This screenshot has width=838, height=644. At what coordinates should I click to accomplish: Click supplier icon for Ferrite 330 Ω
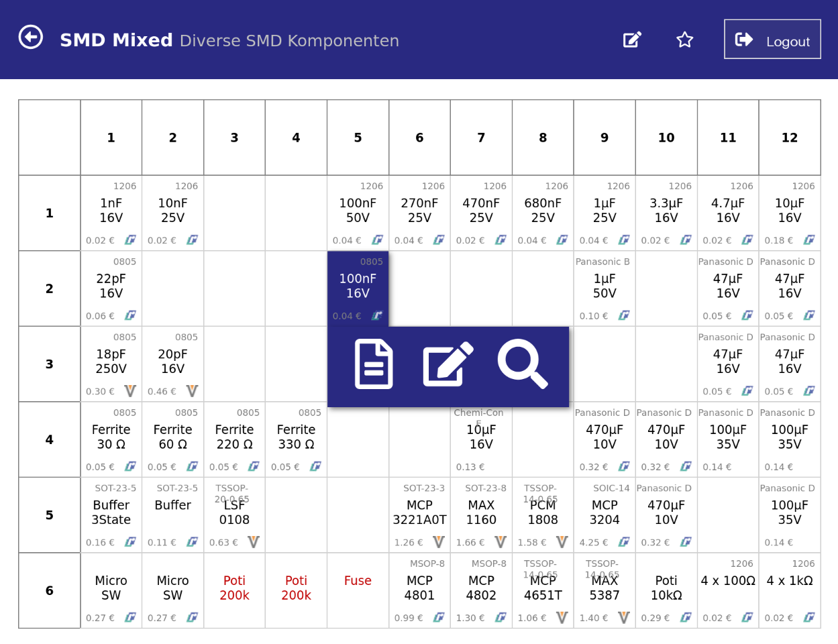click(315, 466)
